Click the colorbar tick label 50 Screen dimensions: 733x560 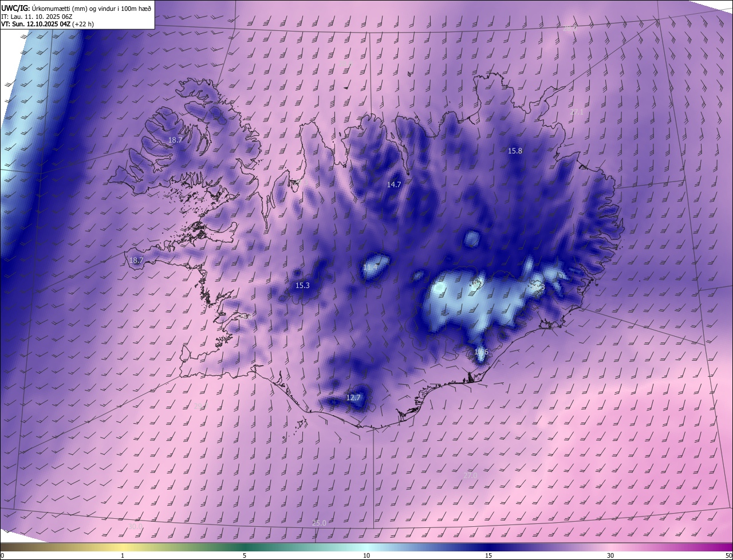pos(728,555)
